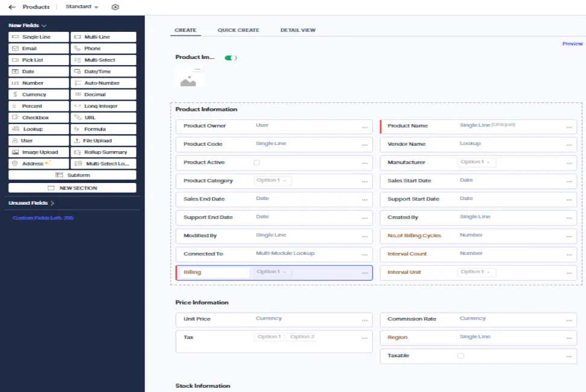Open options menu for Product Name field
This screenshot has height=392, width=586.
[x=569, y=127]
